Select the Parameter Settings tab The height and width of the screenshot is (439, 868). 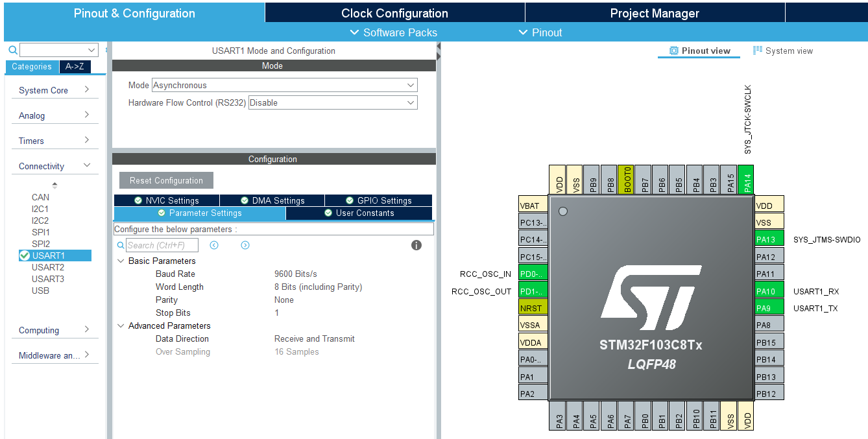pos(200,213)
